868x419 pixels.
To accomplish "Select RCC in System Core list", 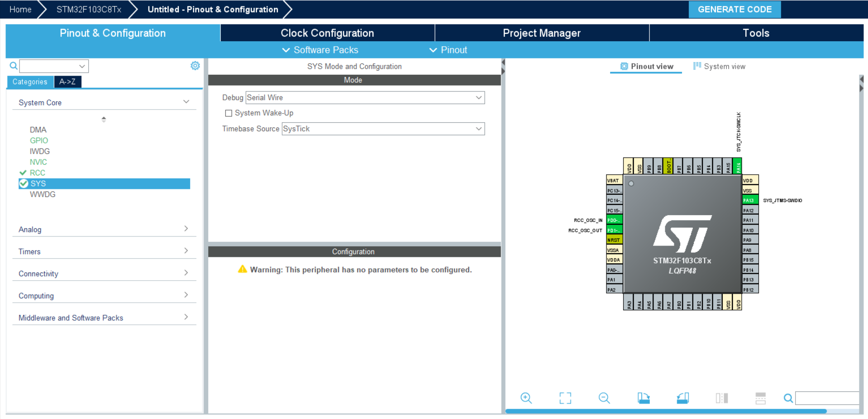I will (38, 173).
